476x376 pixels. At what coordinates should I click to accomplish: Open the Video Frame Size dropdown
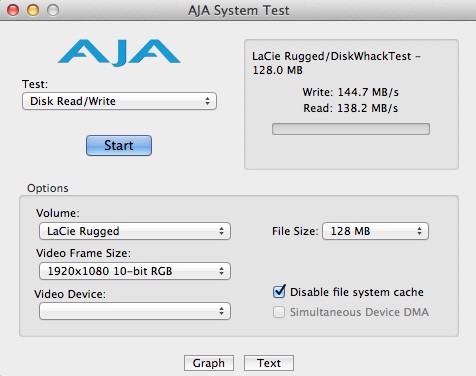(135, 271)
